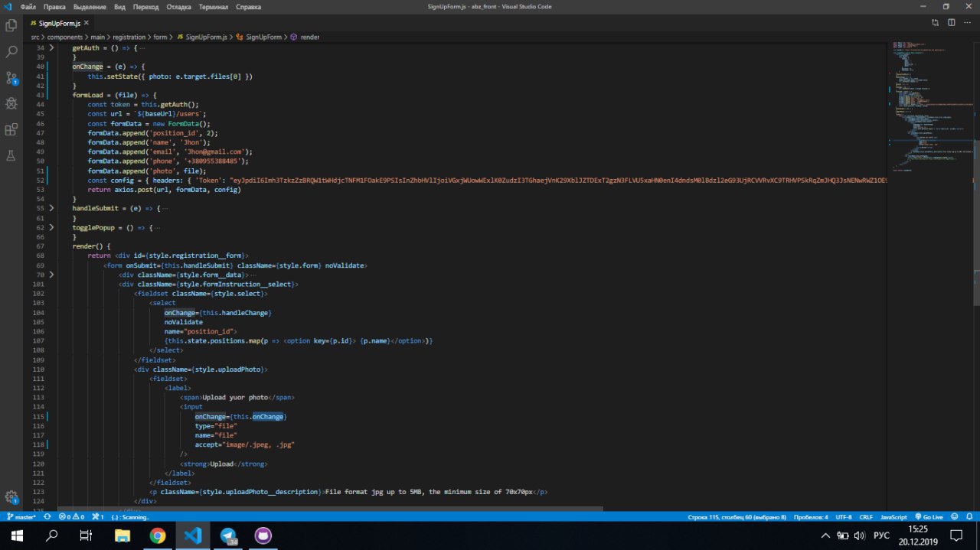Screen dimensions: 980x550
Task: Open the Extensions view
Action: point(11,129)
